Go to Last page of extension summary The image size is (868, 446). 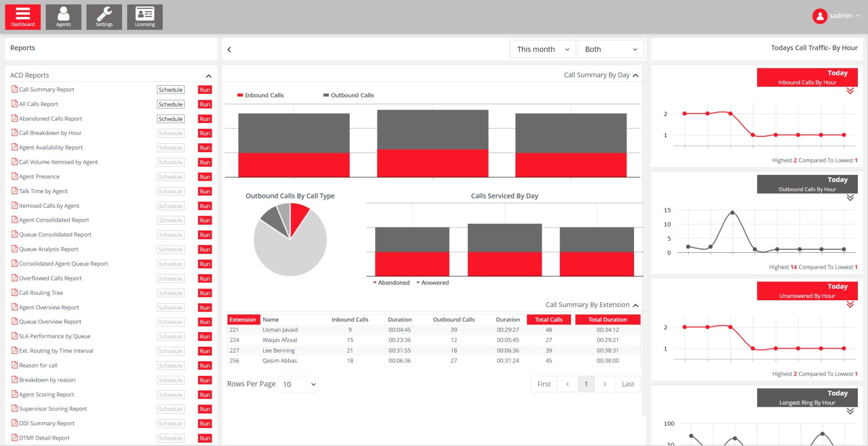point(627,384)
